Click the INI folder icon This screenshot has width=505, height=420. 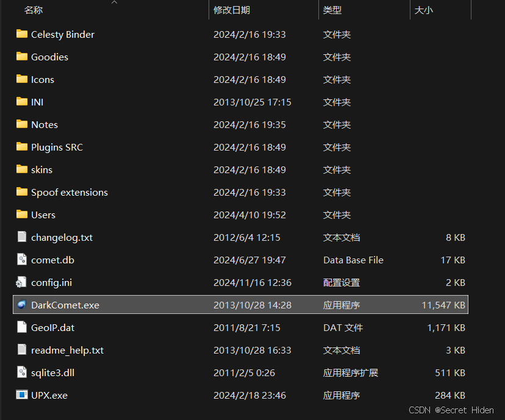pyautogui.click(x=22, y=101)
